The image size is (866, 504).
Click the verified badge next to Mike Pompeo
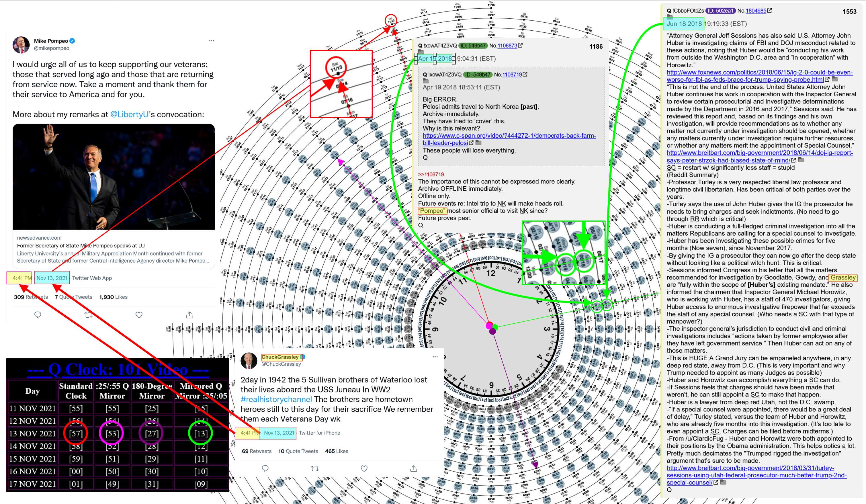tap(72, 41)
